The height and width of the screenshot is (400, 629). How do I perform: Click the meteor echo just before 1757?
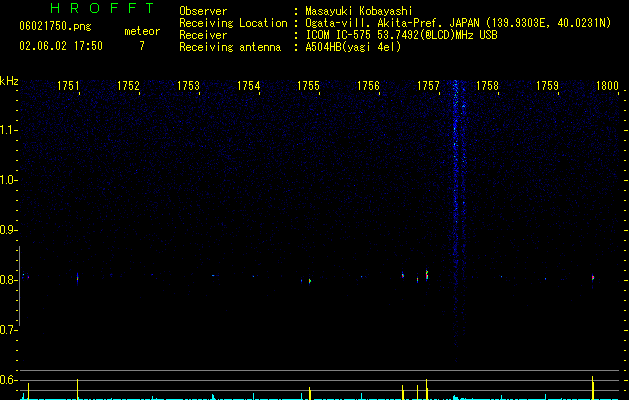(427, 275)
